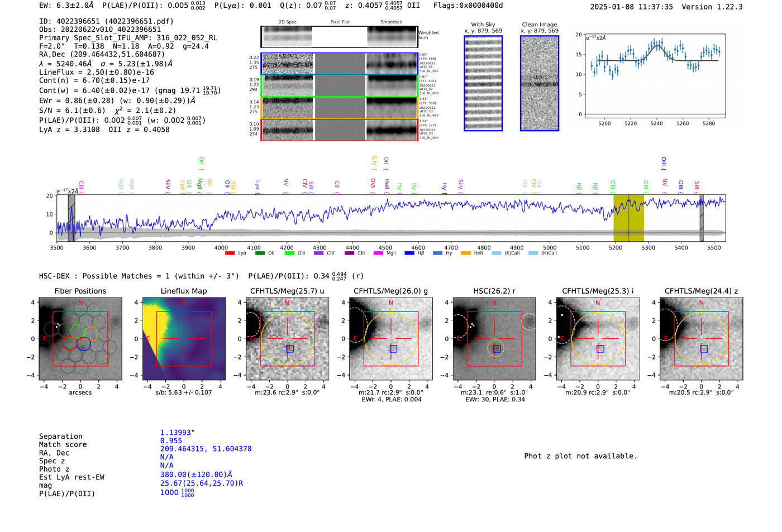Viewport: 782px width, 532px height.
Task: Open the CFHTLS/Meg(24.4) z cutout
Action: [702, 339]
